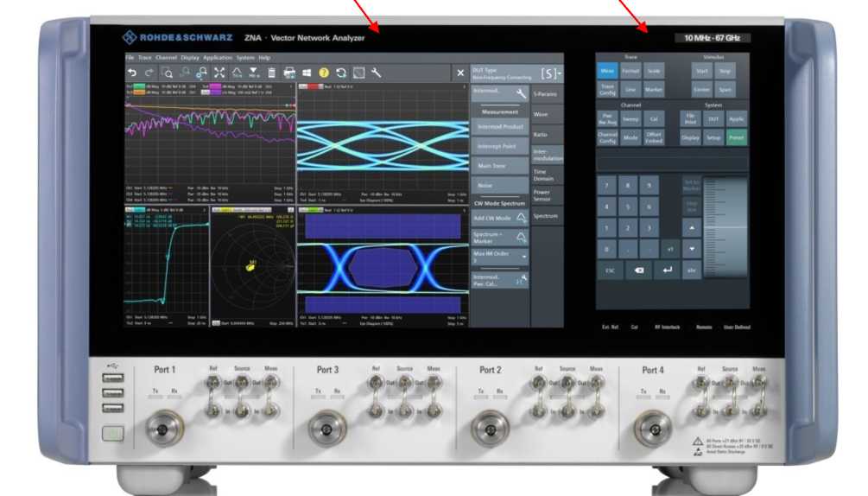Image resolution: width=868 pixels, height=496 pixels.
Task: Click the Format hardkey
Action: (630, 71)
